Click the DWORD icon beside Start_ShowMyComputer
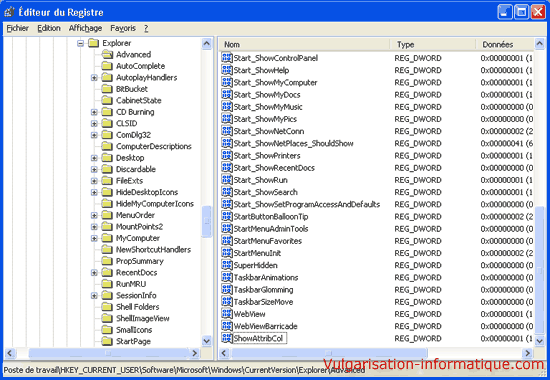The width and height of the screenshot is (550, 380). 227,82
